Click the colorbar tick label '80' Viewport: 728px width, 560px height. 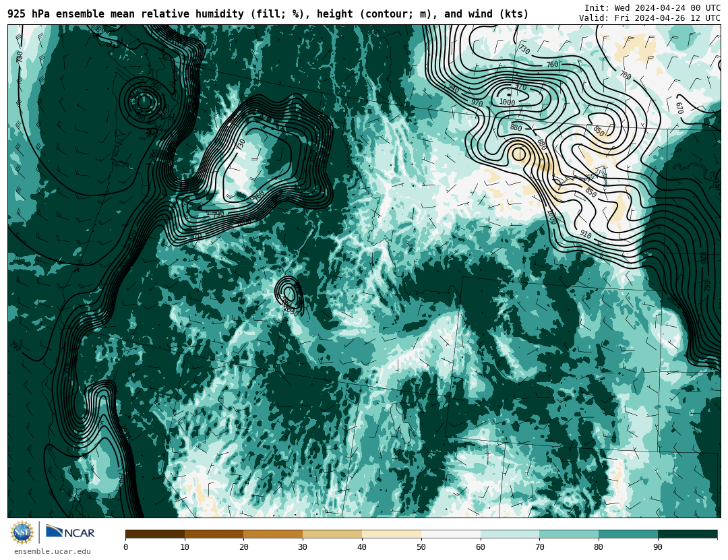click(x=599, y=547)
